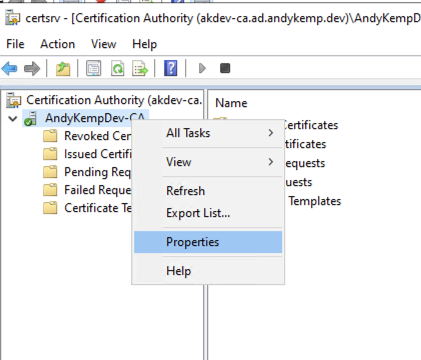The width and height of the screenshot is (421, 360).
Task: Click the Templates entry in right pane
Action: tap(314, 201)
